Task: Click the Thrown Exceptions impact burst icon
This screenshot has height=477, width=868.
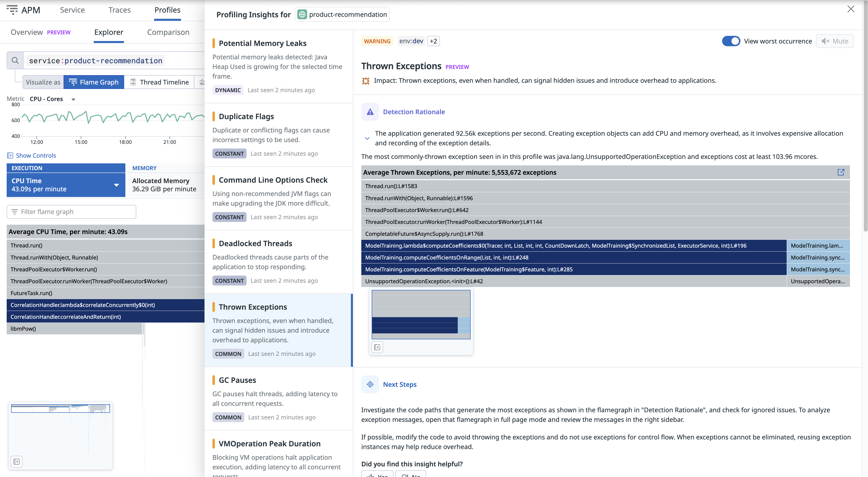Action: pos(365,81)
